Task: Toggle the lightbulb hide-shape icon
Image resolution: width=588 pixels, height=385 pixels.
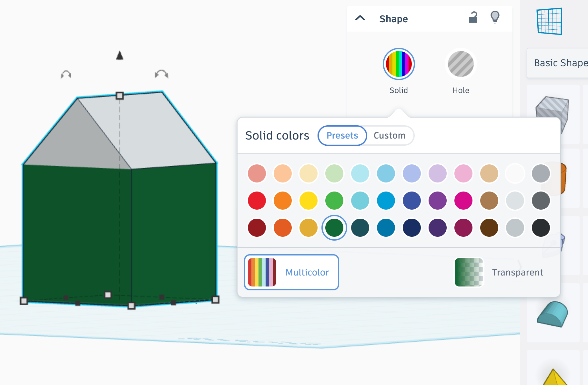Action: point(495,17)
